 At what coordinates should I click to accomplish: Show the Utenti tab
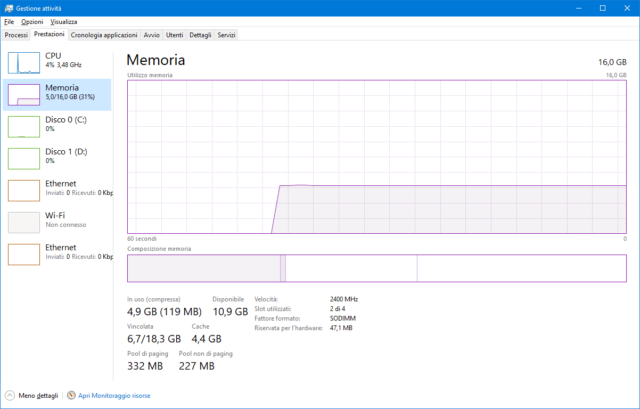coord(175,35)
